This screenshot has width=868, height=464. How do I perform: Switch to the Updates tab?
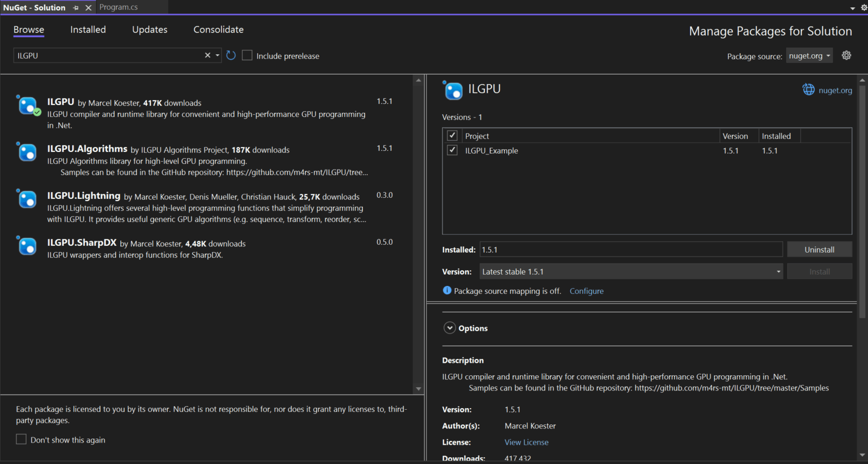coord(149,29)
